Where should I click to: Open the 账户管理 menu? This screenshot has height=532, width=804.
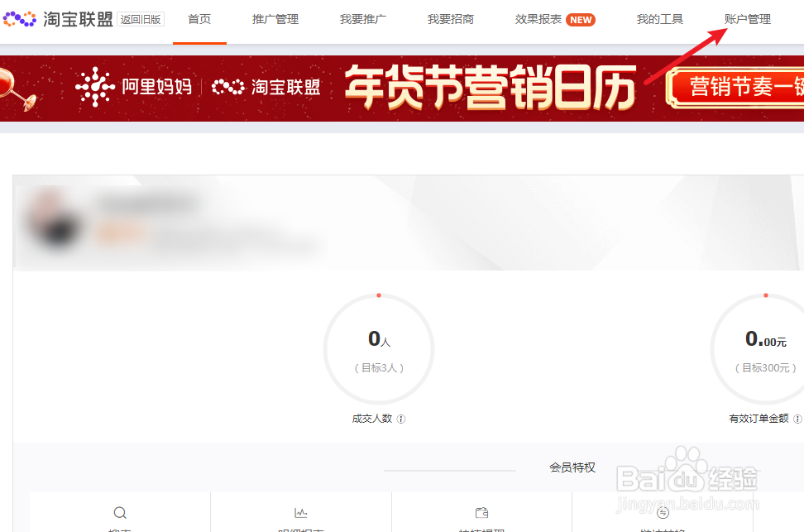pos(747,19)
